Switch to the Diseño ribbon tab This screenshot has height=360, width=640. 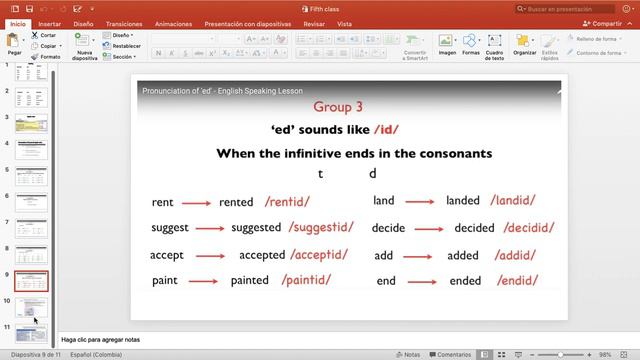(x=83, y=24)
